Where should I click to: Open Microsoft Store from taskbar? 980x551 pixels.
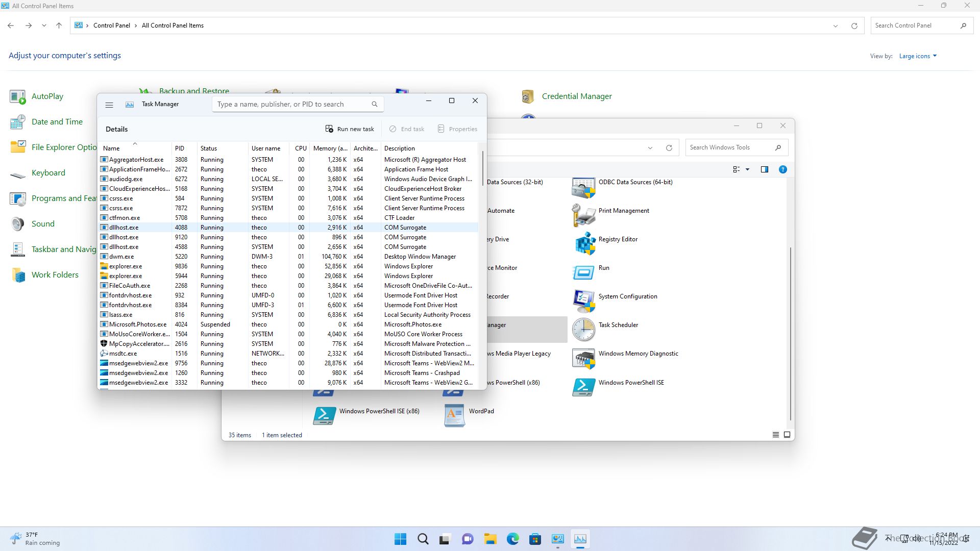point(535,539)
